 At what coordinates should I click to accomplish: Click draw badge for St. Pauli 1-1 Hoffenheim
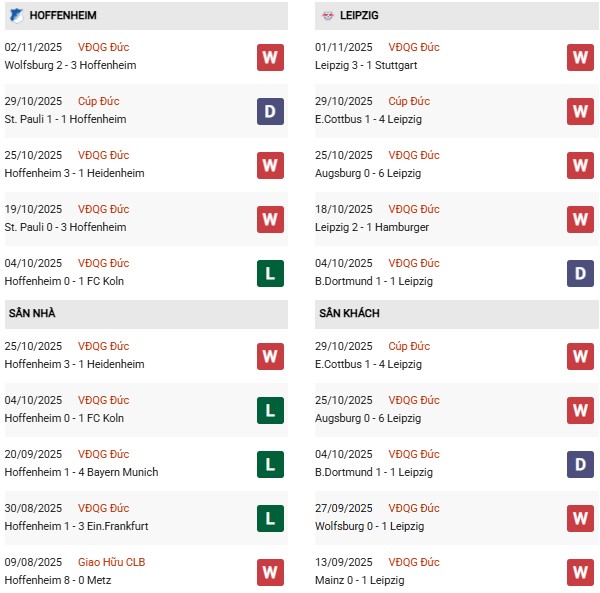(x=270, y=111)
